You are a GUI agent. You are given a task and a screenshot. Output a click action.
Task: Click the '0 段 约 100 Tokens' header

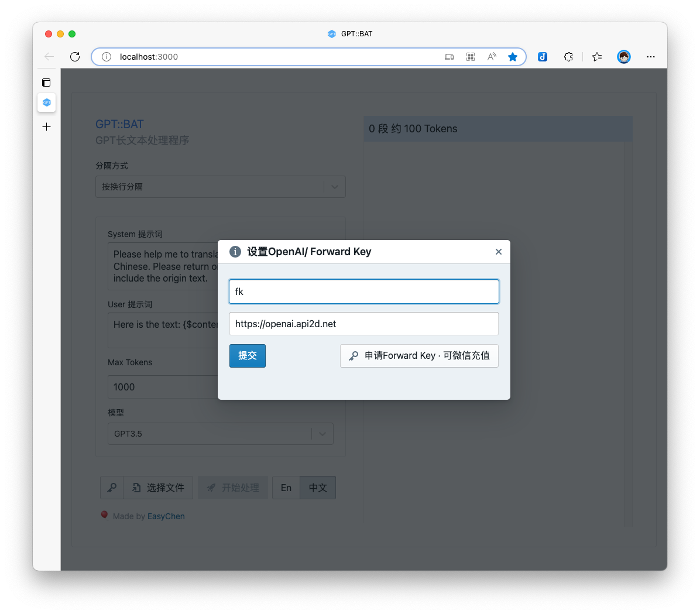[497, 129]
